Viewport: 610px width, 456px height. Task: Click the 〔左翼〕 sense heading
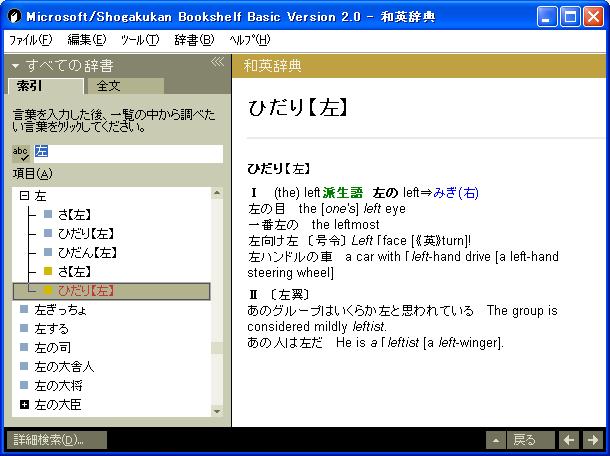click(x=290, y=295)
